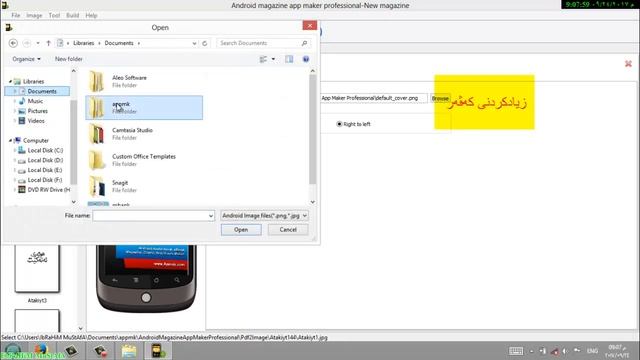Open the File name combo dropdown
640x360 pixels.
[x=211, y=216]
